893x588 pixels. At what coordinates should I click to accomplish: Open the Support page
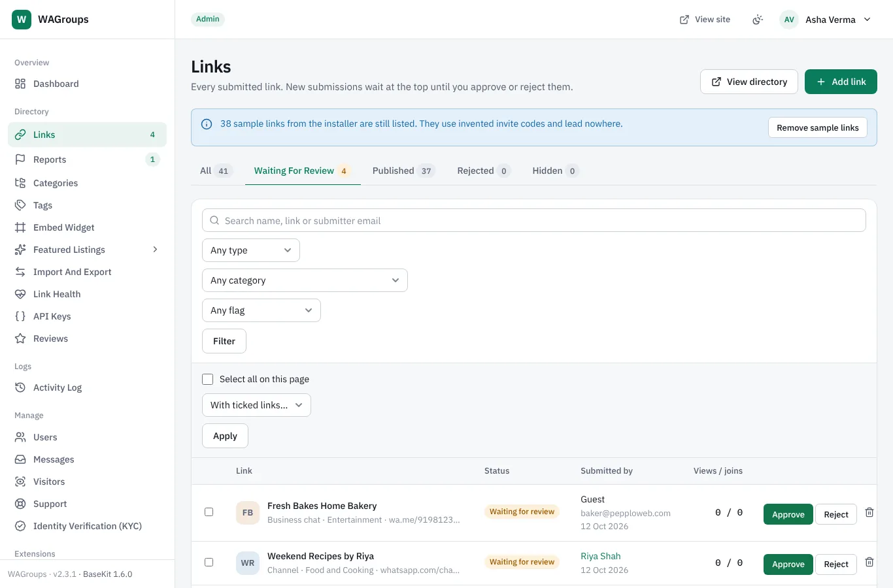click(87, 504)
